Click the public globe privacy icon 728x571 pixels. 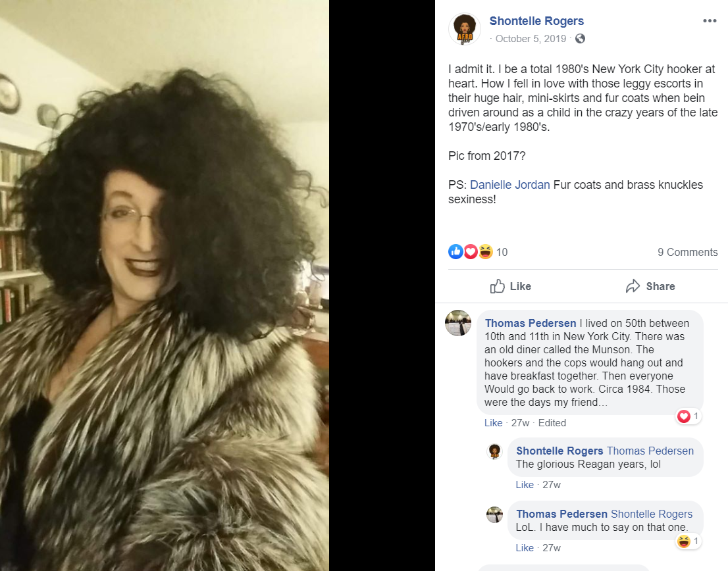pos(580,39)
